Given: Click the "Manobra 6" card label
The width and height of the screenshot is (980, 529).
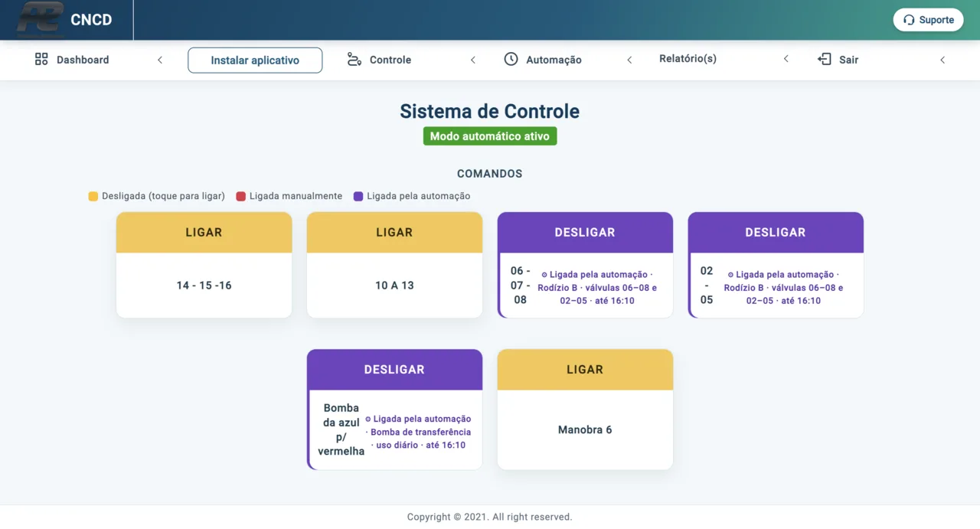Looking at the screenshot, I should coord(585,430).
